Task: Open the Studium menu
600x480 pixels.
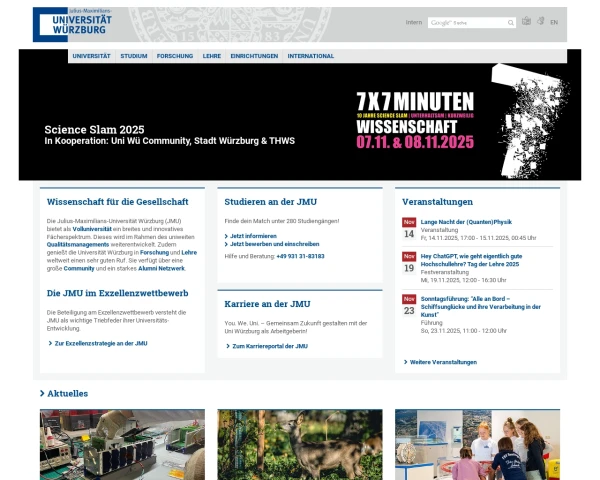Action: (134, 56)
